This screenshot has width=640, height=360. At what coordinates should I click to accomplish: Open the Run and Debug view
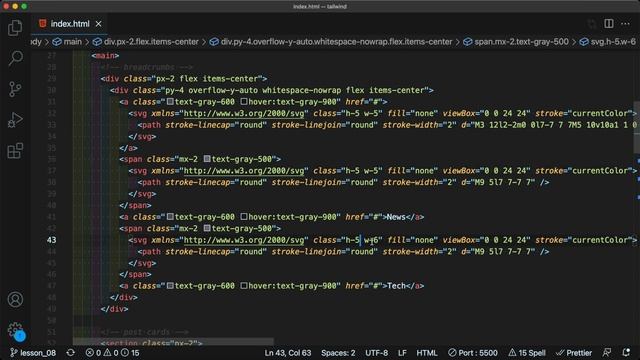coord(15,120)
